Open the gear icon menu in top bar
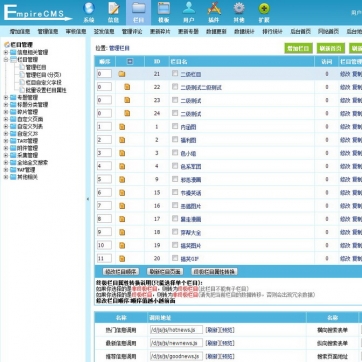Image resolution: width=362 pixels, height=362 pixels. click(239, 12)
